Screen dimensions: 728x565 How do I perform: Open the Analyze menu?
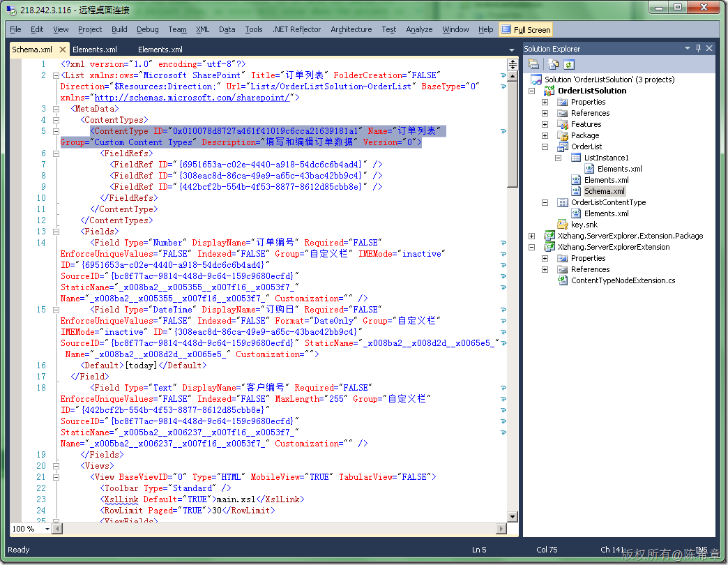pyautogui.click(x=419, y=30)
